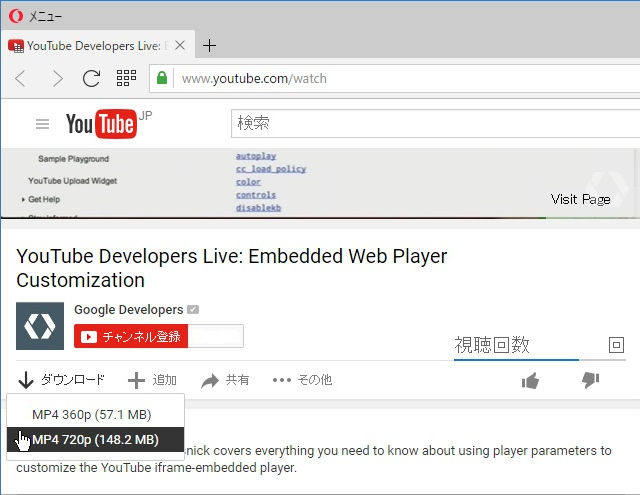Open その他 more options menu
The width and height of the screenshot is (640, 495).
[302, 380]
